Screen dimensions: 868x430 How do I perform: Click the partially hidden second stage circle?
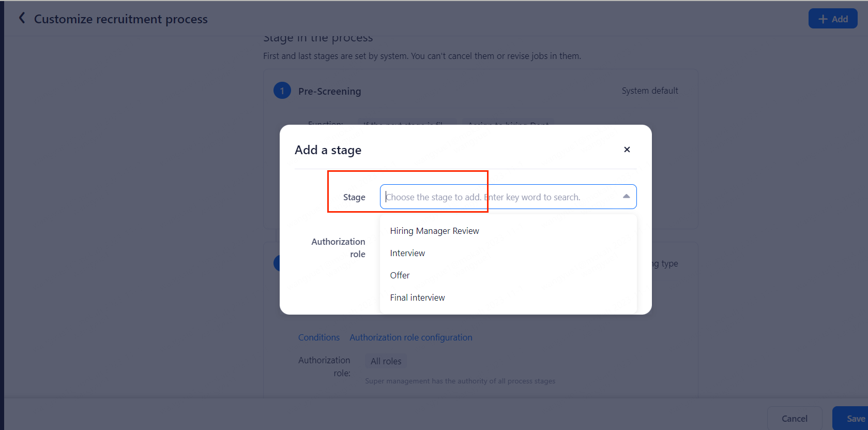click(x=276, y=263)
